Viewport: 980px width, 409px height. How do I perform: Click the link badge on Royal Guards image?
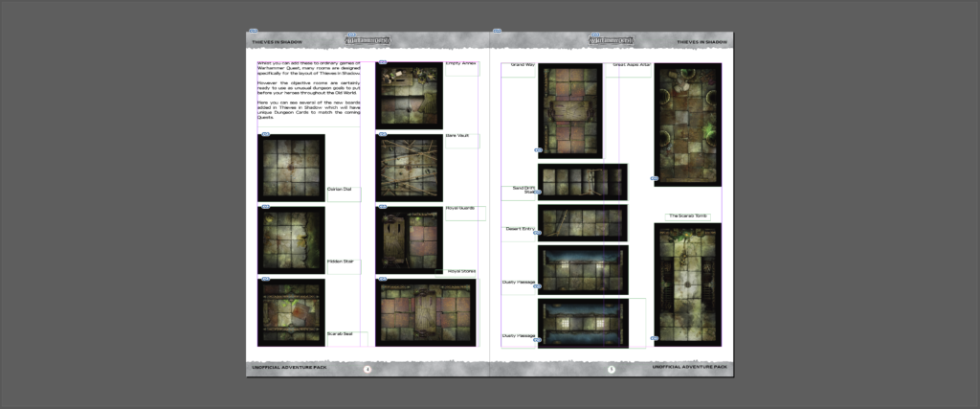click(383, 206)
